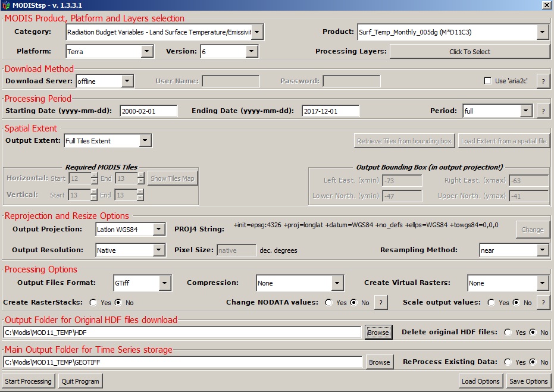554x392 pixels.
Task: Open help for Change NODATA values
Action: point(380,302)
